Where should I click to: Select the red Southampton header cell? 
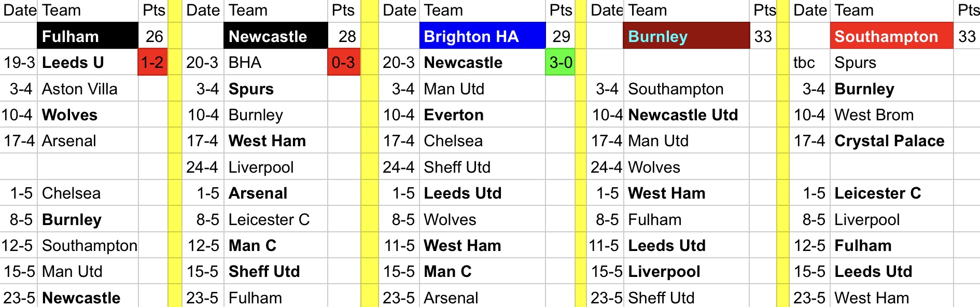click(891, 36)
